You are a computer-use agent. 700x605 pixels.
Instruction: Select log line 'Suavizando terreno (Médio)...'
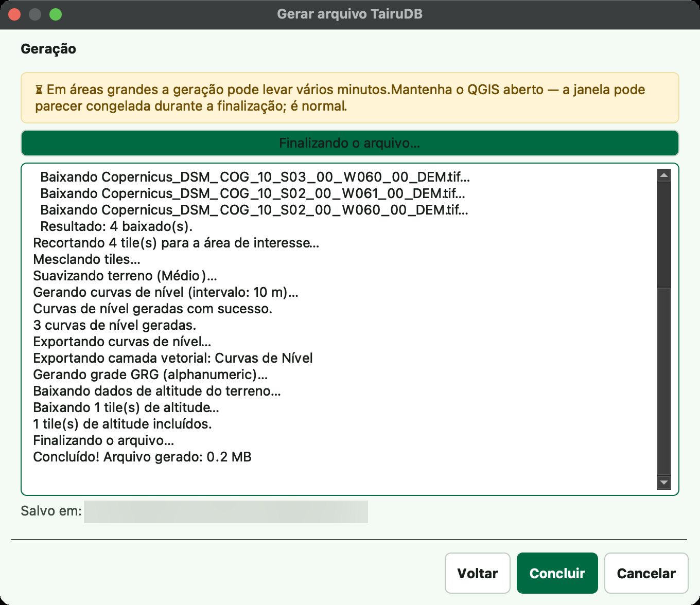[x=125, y=276]
